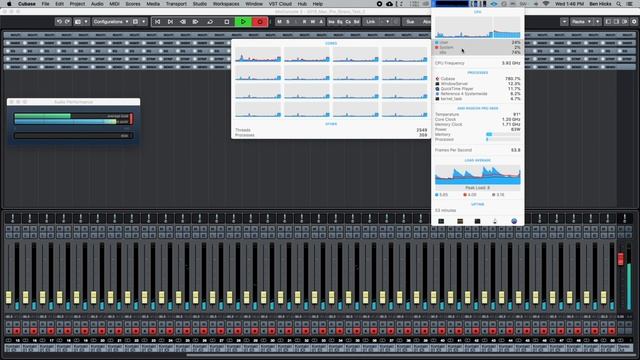Toggle the Ins bypass toolbar button
Viewport: 640px width, 360px height.
click(x=331, y=22)
